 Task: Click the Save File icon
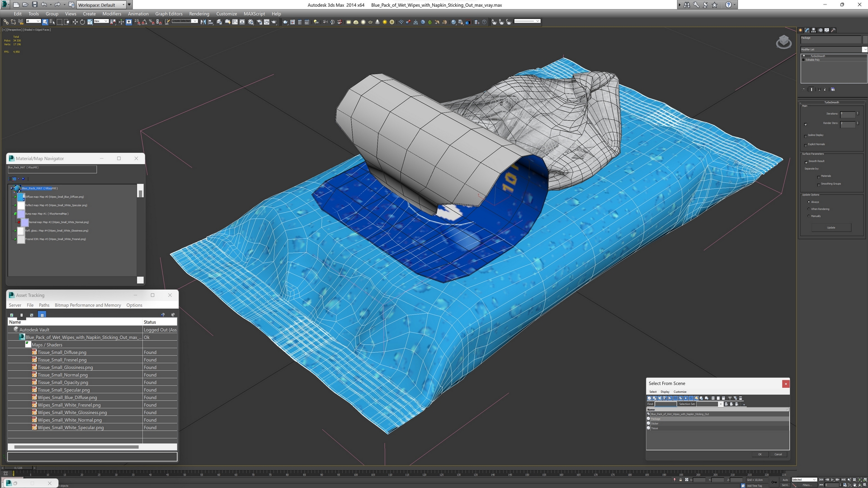[34, 5]
